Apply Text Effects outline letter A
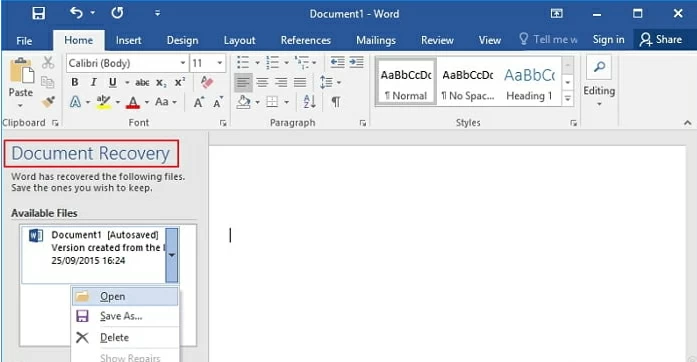697x362 pixels. 76,102
